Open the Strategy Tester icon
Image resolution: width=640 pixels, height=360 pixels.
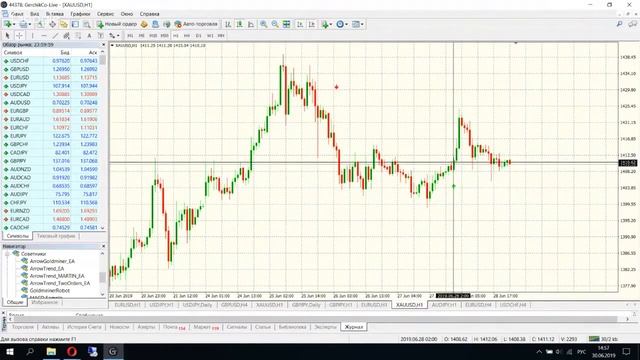click(x=87, y=24)
